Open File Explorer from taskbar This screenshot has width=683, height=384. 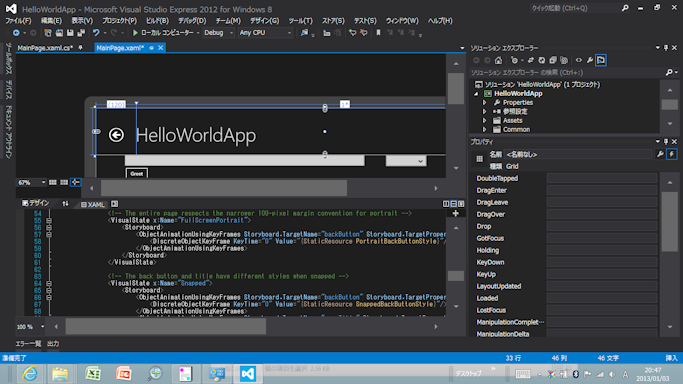61,374
